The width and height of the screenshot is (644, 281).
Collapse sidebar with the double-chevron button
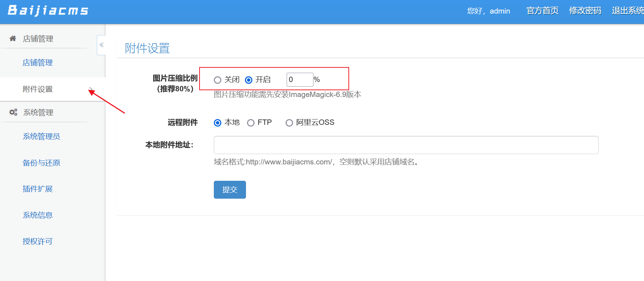[101, 45]
